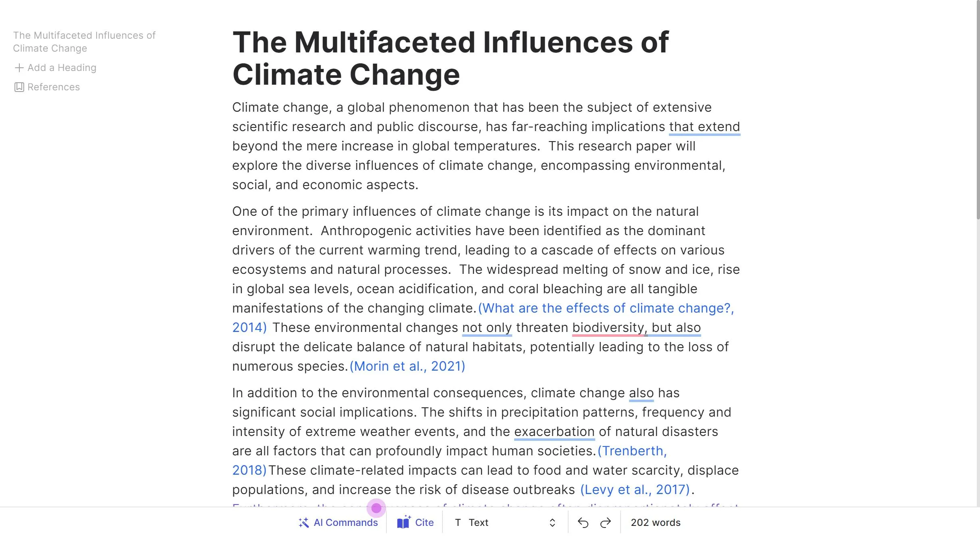Click the Cite book icon
The image size is (980, 538).
pyautogui.click(x=403, y=522)
